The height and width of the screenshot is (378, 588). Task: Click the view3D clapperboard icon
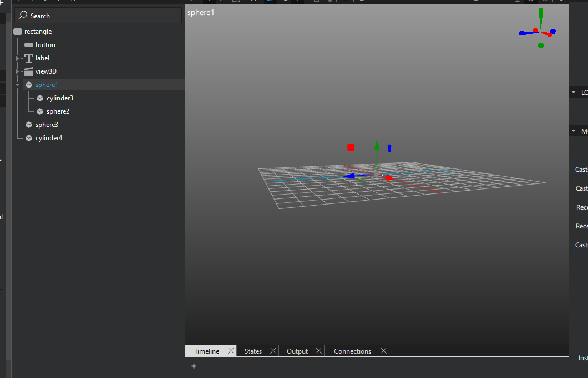29,71
